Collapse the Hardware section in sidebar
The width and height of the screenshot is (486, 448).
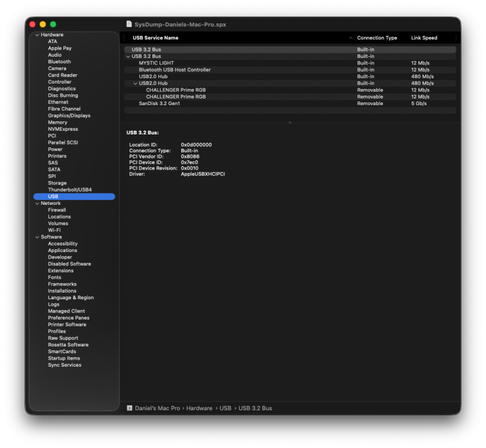[37, 35]
